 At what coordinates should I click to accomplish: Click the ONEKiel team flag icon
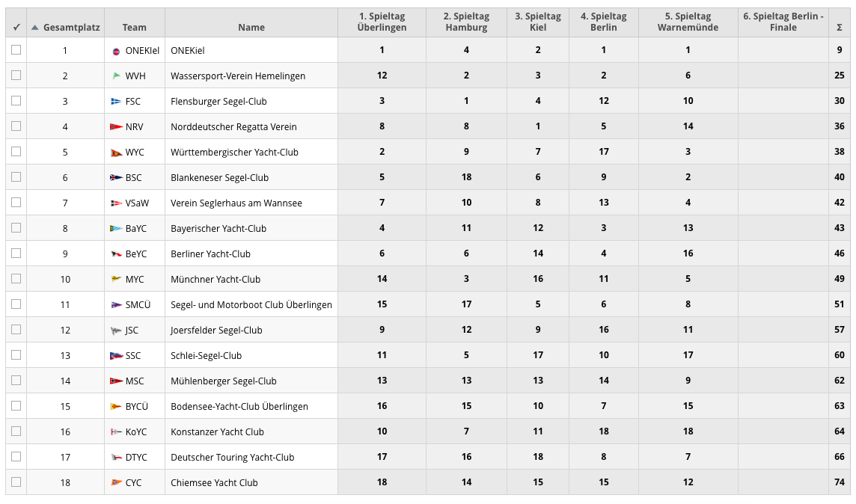tap(116, 51)
